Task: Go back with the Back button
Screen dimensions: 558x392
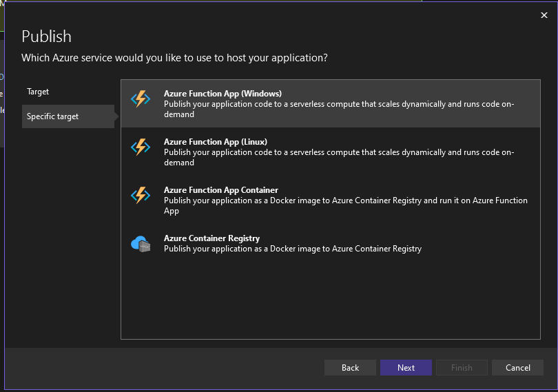Action: [350, 367]
